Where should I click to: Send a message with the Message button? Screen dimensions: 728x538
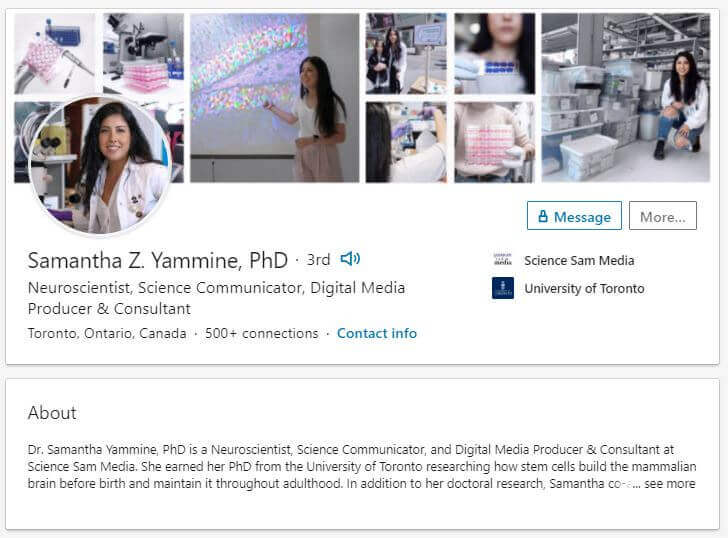click(574, 216)
